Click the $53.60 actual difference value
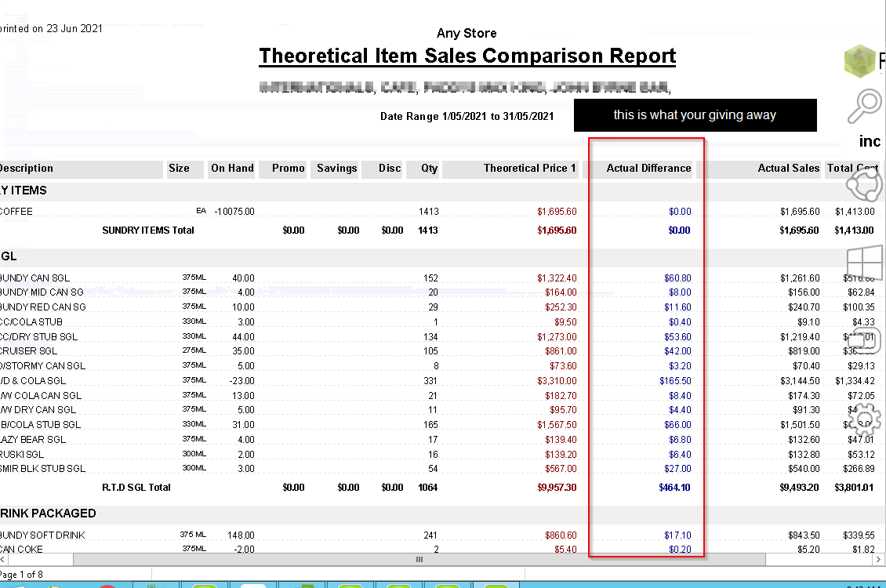 (677, 337)
